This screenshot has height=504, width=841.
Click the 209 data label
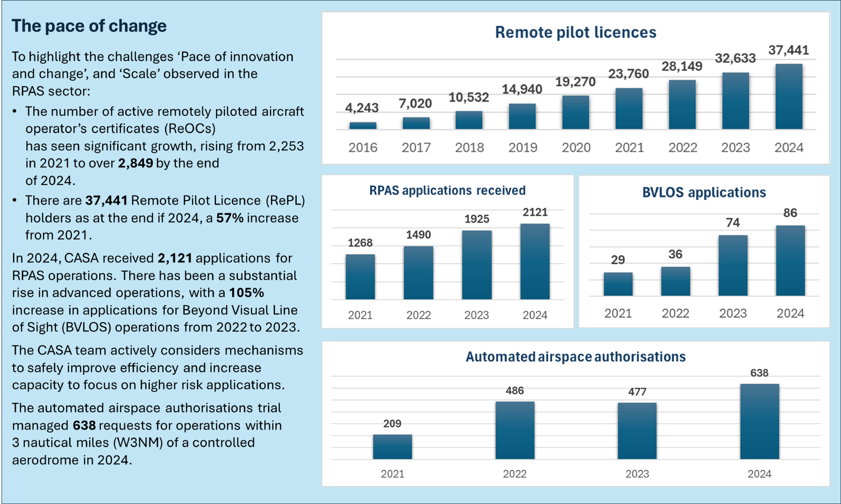[392, 423]
